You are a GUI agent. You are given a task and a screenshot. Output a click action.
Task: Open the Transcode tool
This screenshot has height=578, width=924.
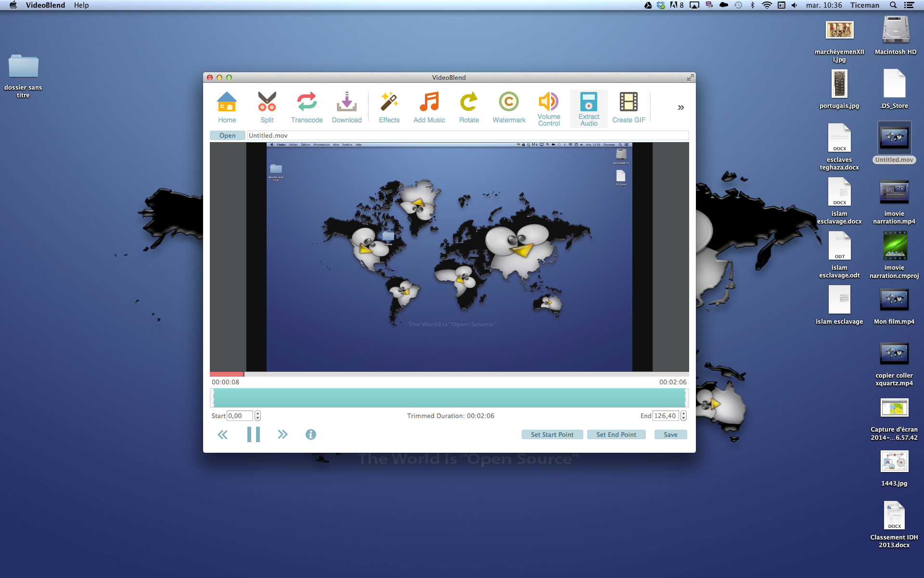[307, 108]
